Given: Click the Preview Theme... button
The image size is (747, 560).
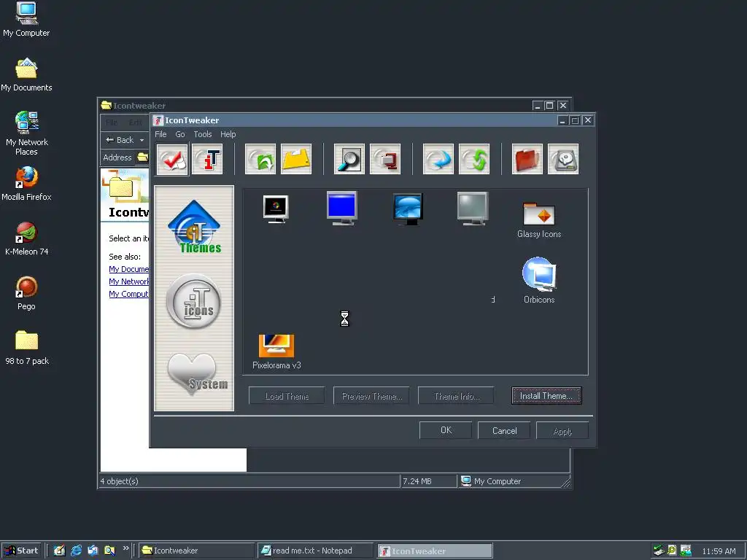Looking at the screenshot, I should (371, 396).
